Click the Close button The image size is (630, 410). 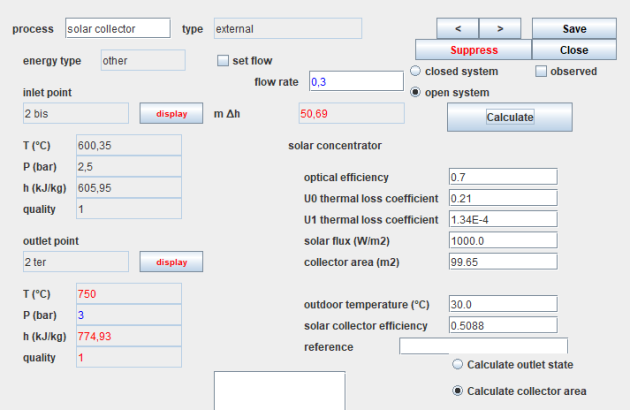pos(574,50)
